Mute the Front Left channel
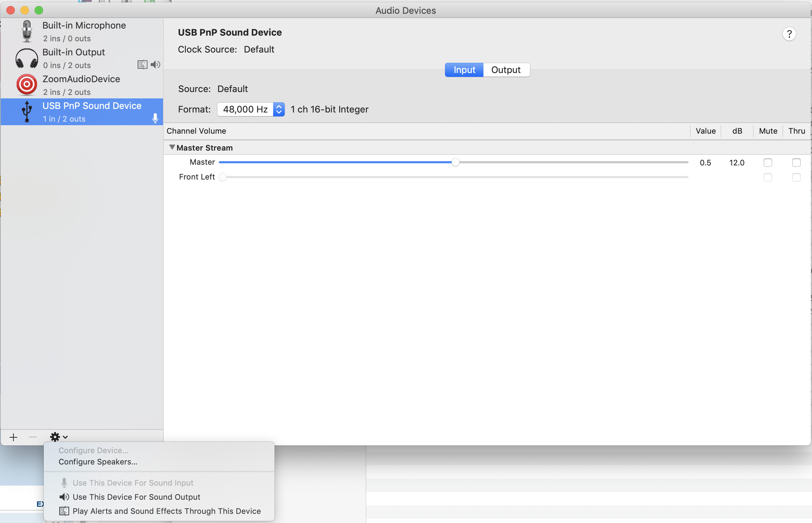This screenshot has width=812, height=523. click(x=768, y=178)
